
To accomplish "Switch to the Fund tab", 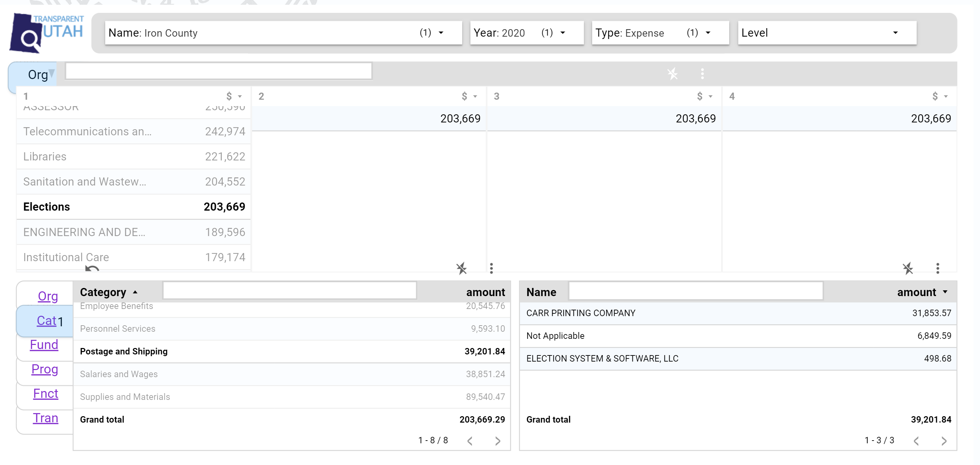I will tap(44, 345).
